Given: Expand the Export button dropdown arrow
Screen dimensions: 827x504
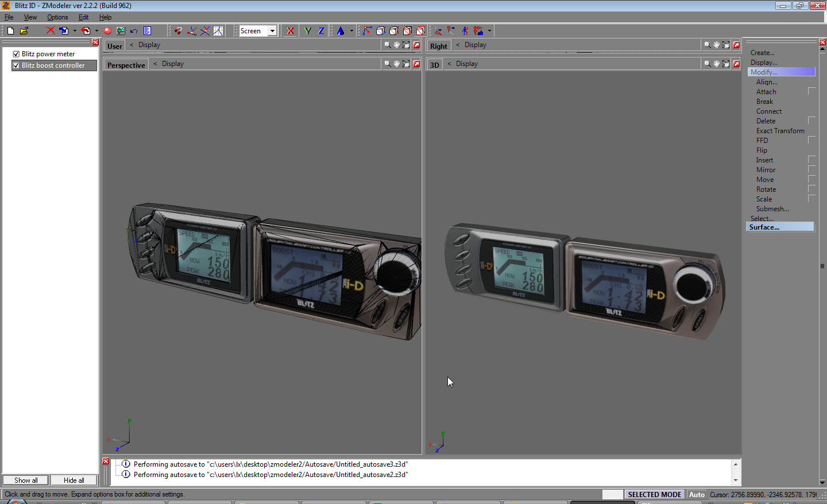Looking at the screenshot, I should coord(96,30).
